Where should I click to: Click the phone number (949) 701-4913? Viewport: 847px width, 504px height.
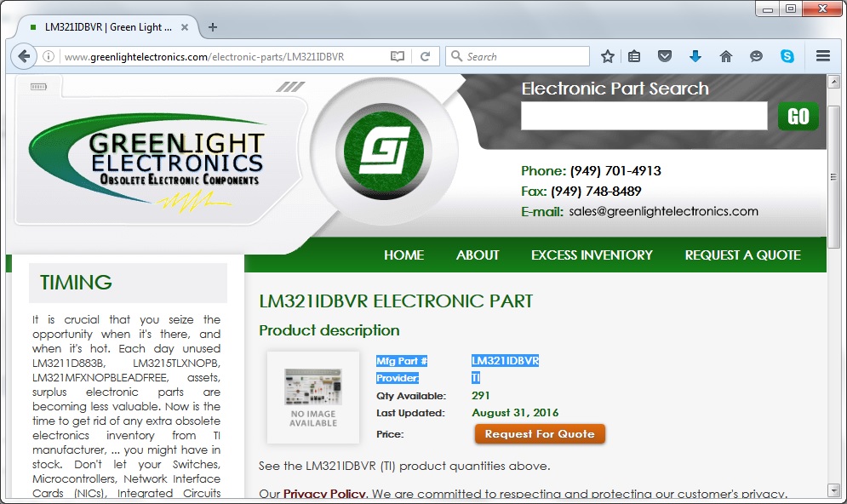point(615,171)
